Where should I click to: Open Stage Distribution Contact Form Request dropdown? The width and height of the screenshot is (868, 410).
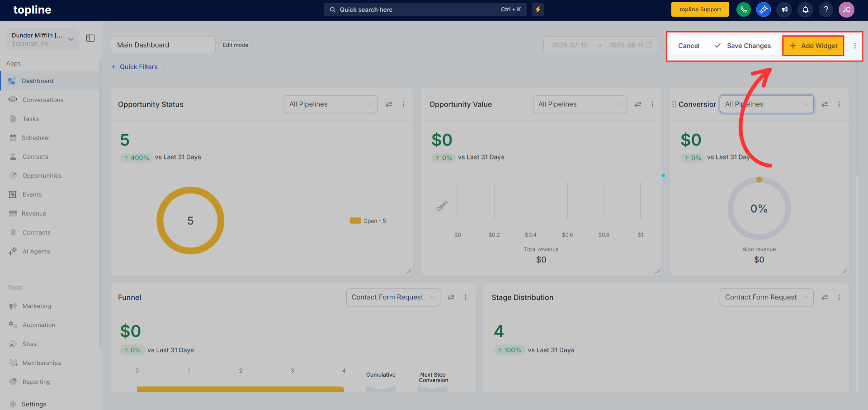point(767,298)
